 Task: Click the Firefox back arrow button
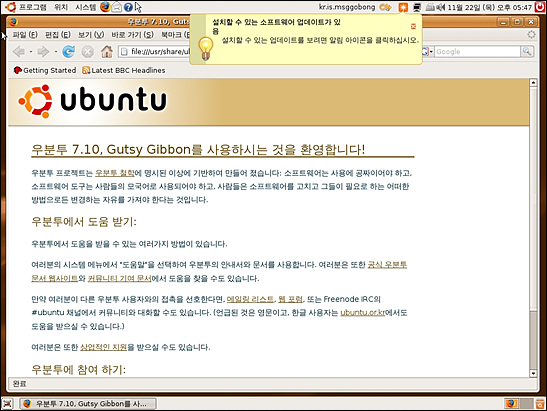pos(19,52)
